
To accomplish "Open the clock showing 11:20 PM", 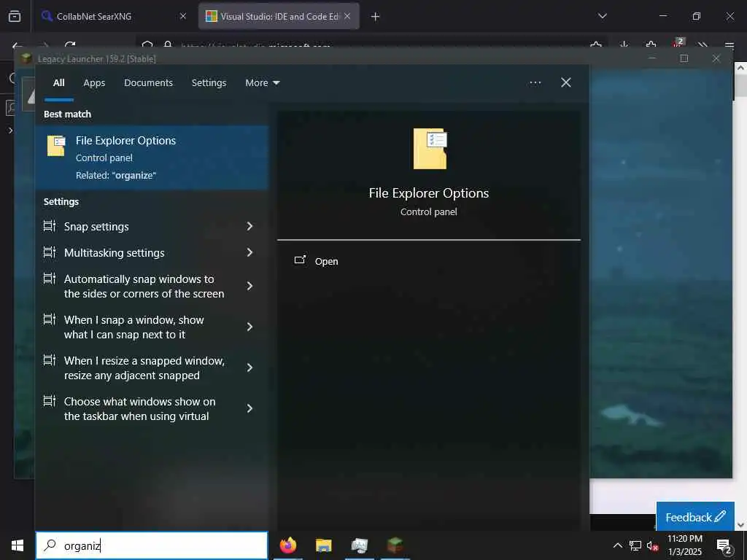I will pos(684,545).
